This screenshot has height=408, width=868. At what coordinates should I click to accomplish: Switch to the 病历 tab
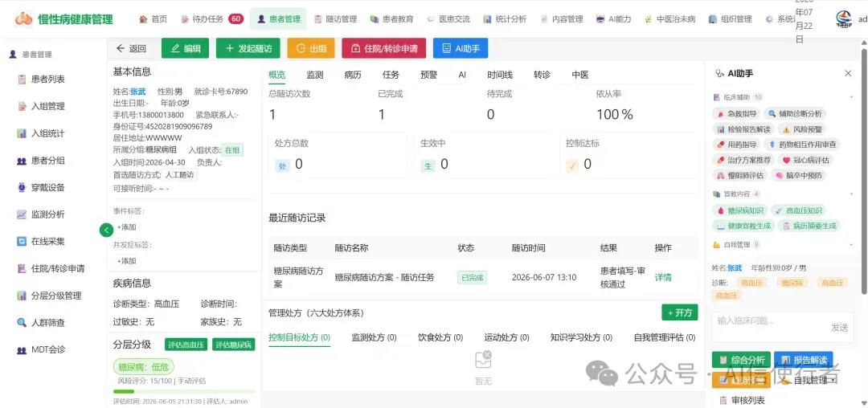point(353,75)
